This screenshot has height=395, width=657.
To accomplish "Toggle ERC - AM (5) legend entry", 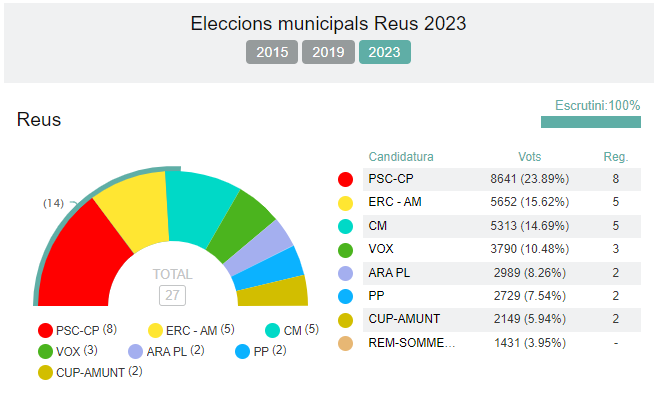I will point(191,330).
